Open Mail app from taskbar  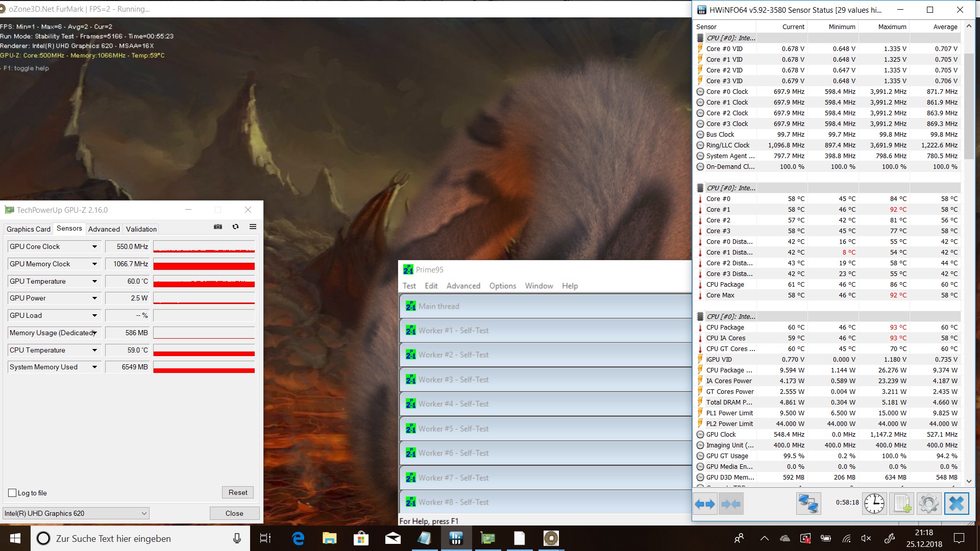click(x=393, y=538)
